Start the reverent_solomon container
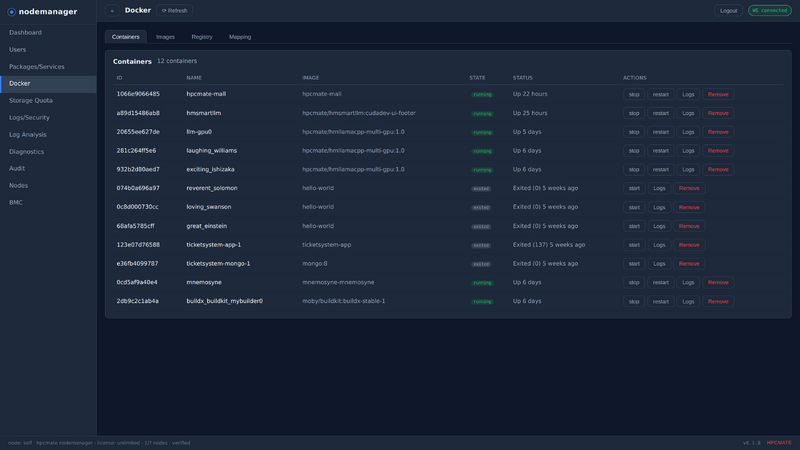 (x=634, y=188)
